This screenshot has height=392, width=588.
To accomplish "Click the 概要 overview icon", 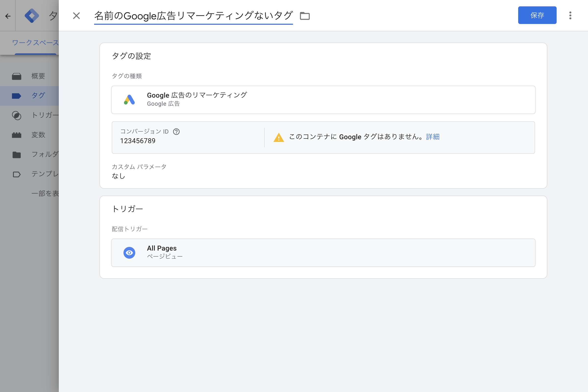I will point(16,76).
